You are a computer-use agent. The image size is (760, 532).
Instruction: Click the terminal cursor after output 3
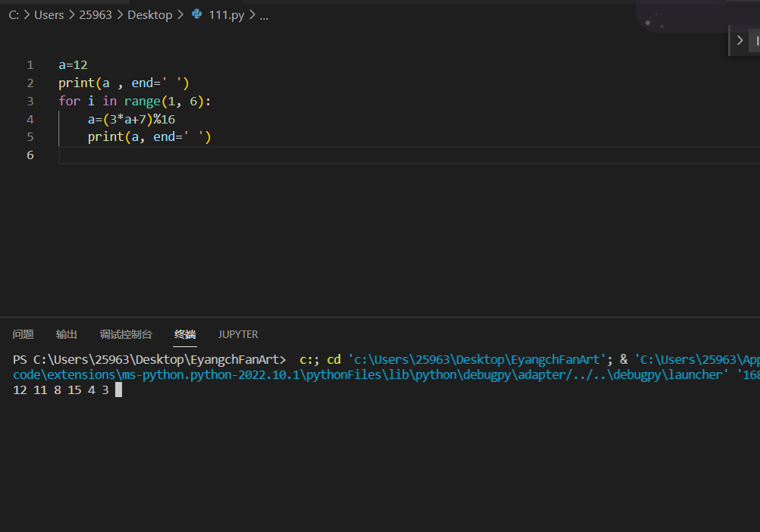pyautogui.click(x=119, y=390)
